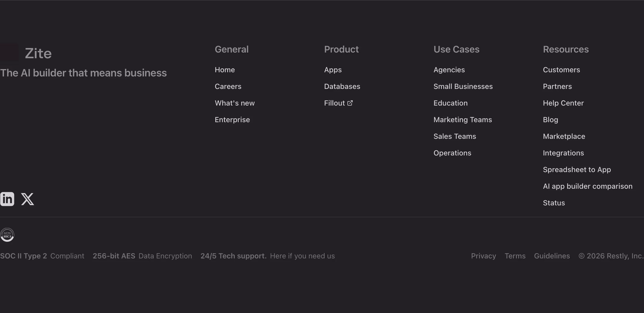
Task: Click the Product column heading
Action: pyautogui.click(x=341, y=49)
